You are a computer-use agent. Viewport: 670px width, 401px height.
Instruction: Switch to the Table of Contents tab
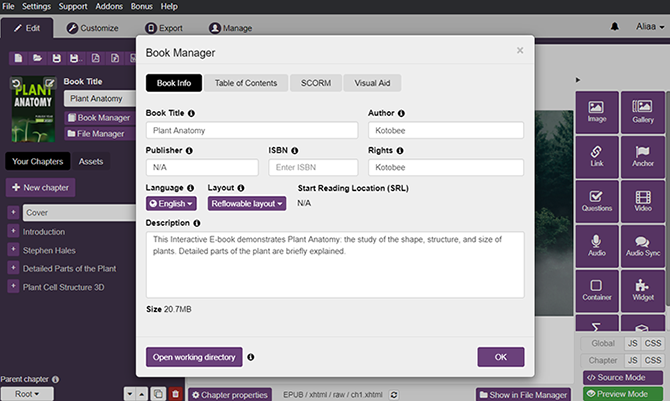pos(248,83)
